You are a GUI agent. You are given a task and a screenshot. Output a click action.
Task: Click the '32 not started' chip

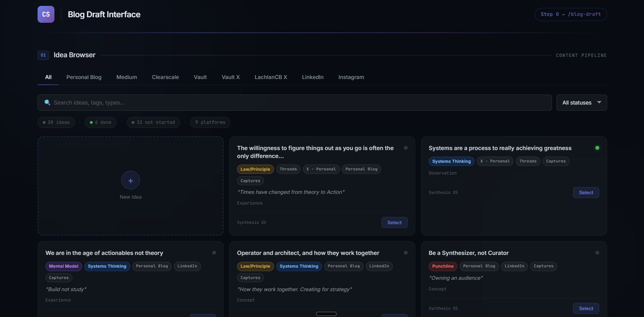tap(153, 122)
